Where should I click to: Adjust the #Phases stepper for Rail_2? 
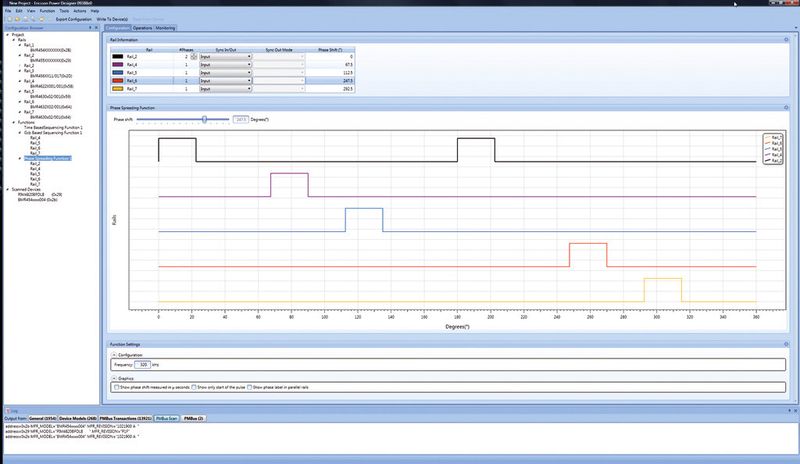tap(194, 56)
